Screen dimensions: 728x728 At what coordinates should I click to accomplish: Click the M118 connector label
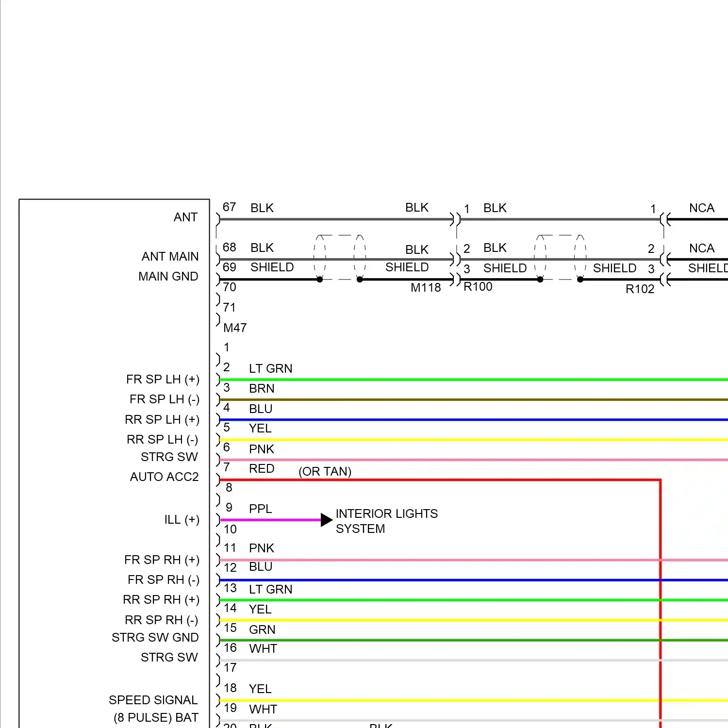(x=426, y=287)
